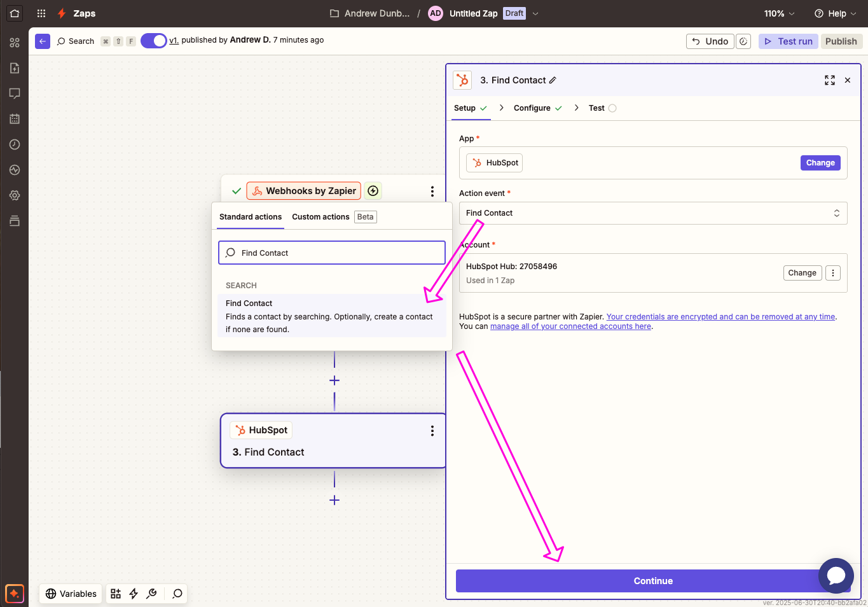
Task: Select the HubSpot Find Contact step card
Action: pyautogui.click(x=333, y=441)
